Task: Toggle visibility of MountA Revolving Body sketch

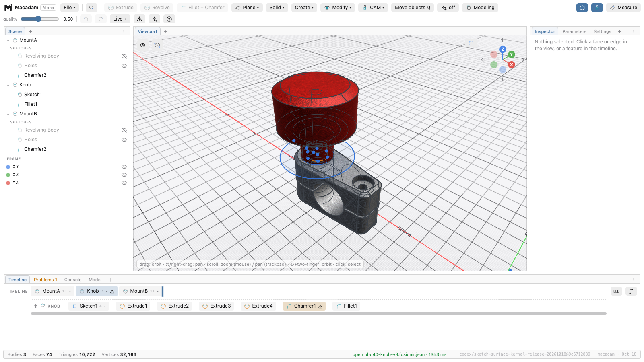Action: click(124, 56)
